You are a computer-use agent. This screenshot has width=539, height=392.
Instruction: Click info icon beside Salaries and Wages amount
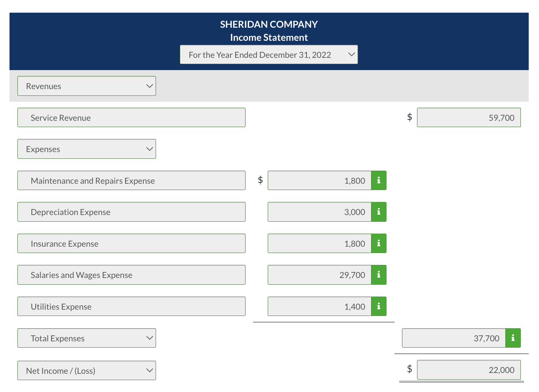[379, 275]
